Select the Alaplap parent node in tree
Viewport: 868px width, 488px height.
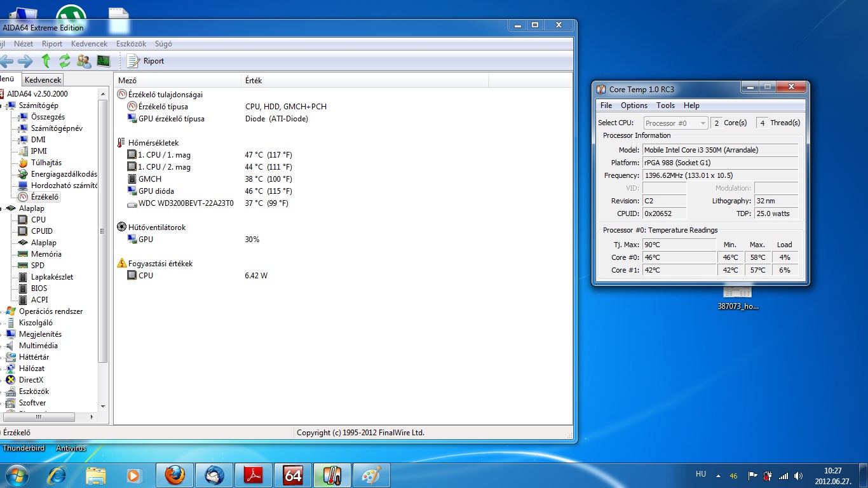pyautogui.click(x=32, y=208)
